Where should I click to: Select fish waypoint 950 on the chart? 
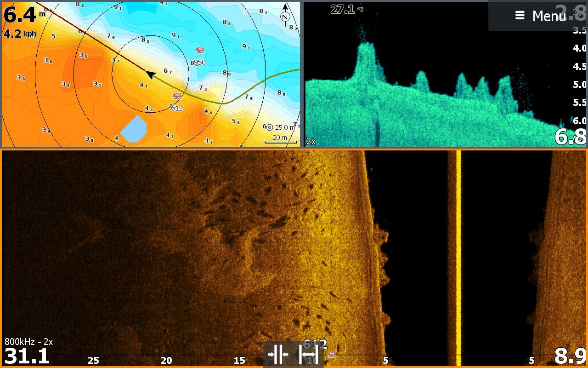tap(199, 50)
